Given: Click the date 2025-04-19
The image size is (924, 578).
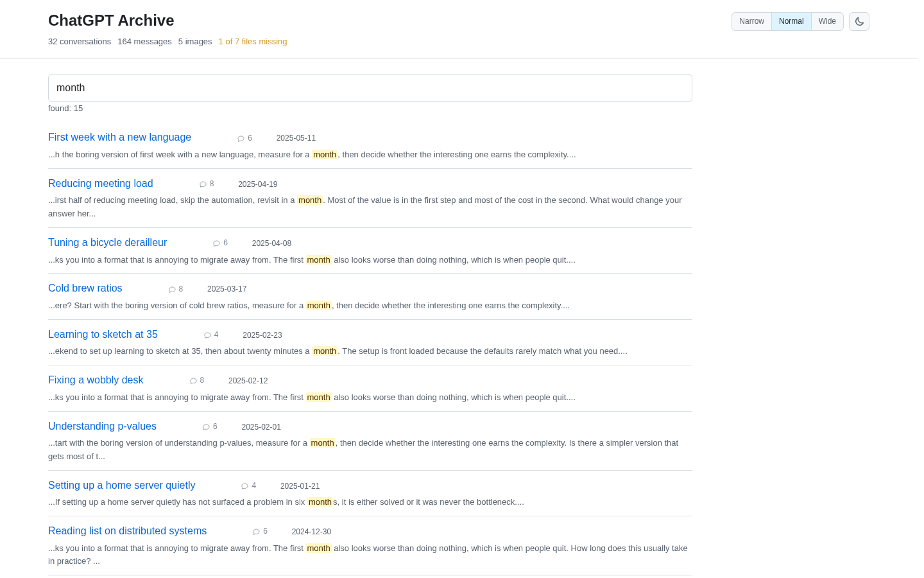Looking at the screenshot, I should pyautogui.click(x=258, y=184).
